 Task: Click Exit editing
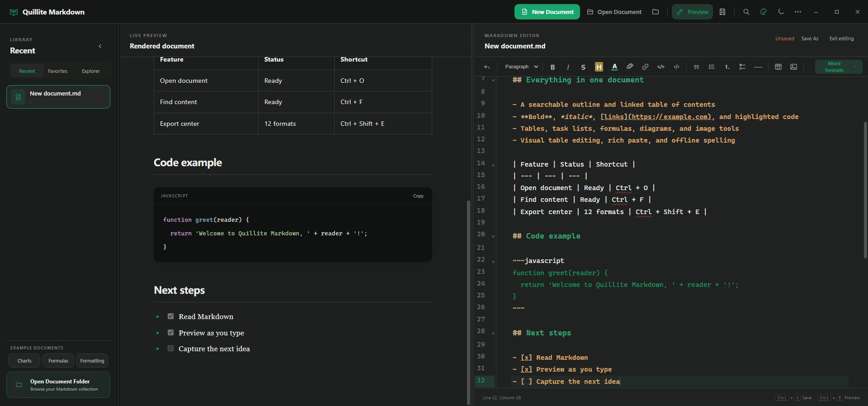(841, 38)
